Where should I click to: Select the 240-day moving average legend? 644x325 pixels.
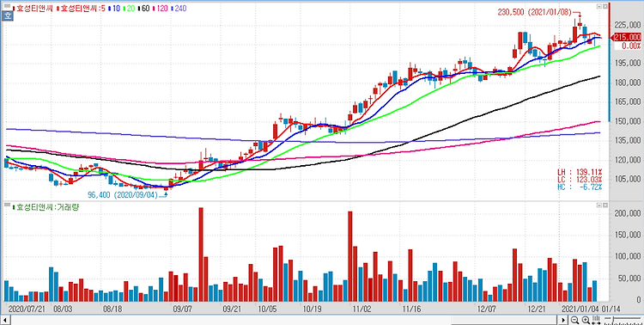tap(179, 9)
